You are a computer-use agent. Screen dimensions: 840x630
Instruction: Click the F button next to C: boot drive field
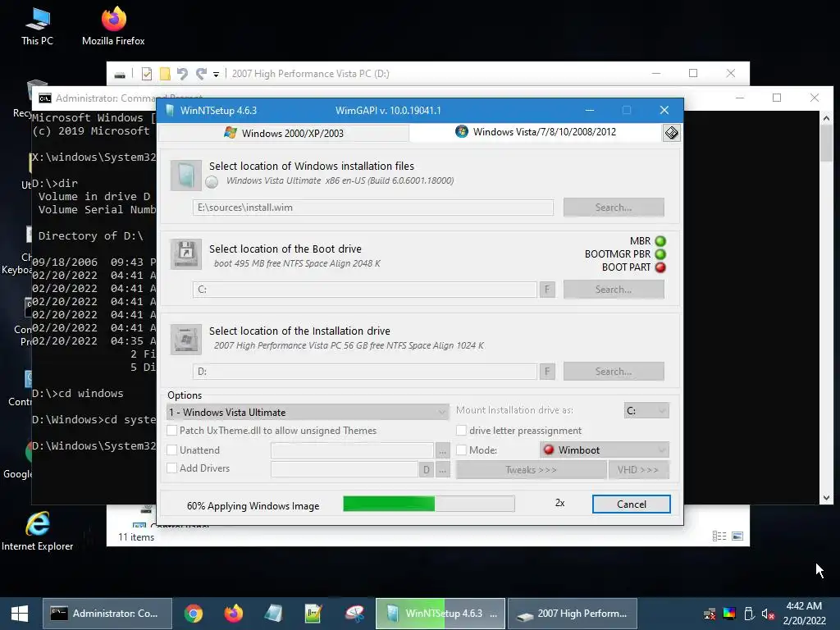(547, 290)
